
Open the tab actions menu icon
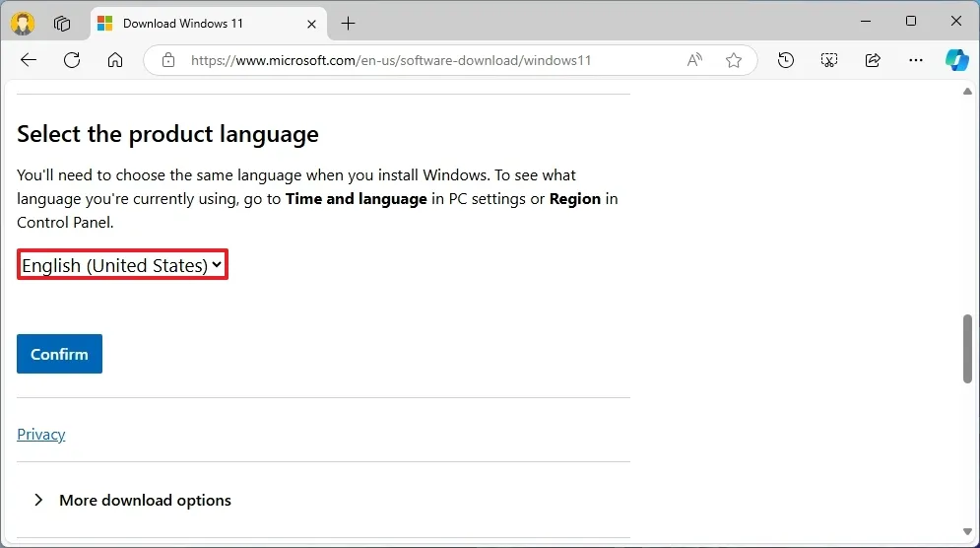point(62,23)
